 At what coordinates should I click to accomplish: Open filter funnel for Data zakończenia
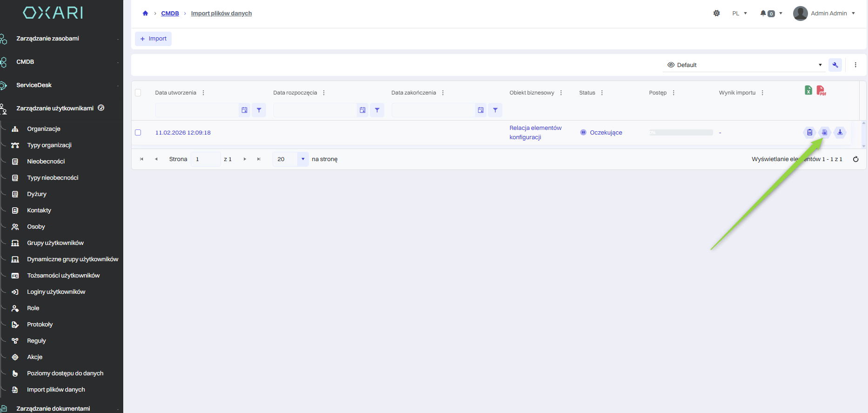495,110
